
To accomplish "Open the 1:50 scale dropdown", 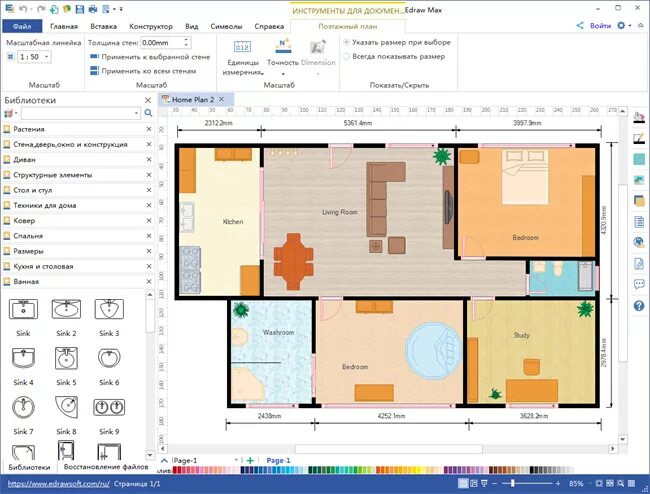I will click(46, 57).
